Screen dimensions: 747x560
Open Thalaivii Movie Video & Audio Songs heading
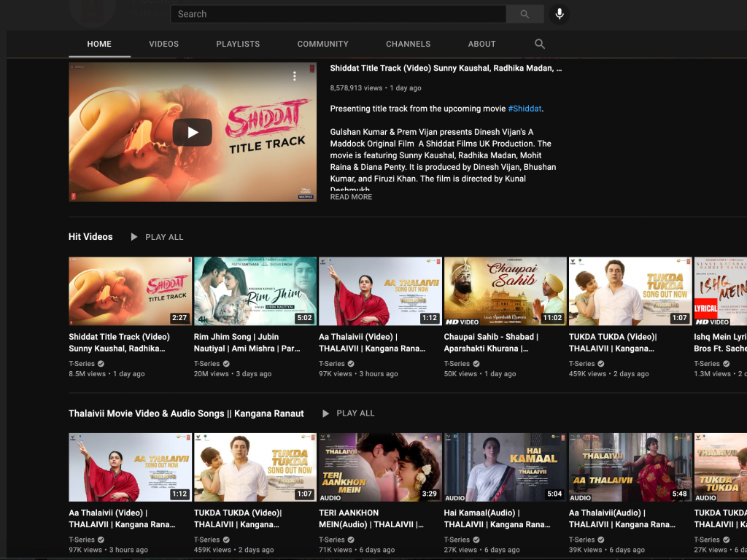[x=186, y=413]
